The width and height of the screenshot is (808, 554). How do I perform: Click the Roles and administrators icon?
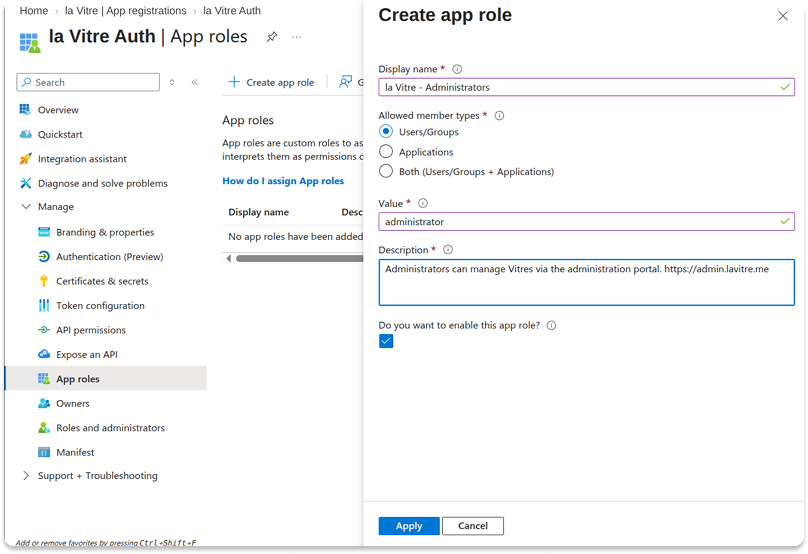click(44, 428)
